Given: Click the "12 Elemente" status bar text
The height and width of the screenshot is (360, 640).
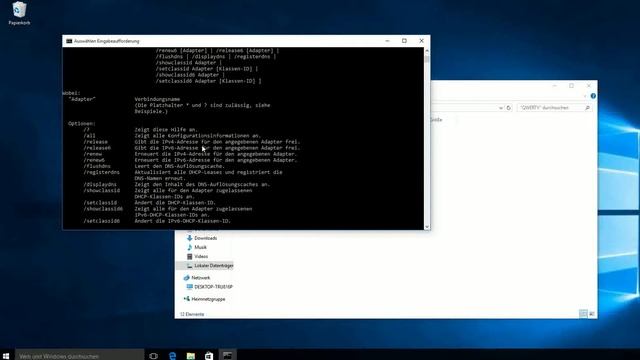Looking at the screenshot, I should pos(192,314).
